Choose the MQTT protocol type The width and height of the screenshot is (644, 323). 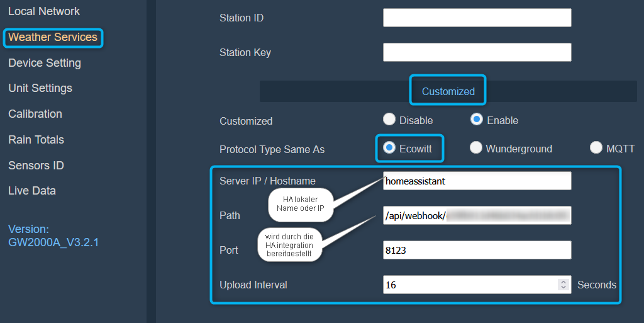point(596,148)
